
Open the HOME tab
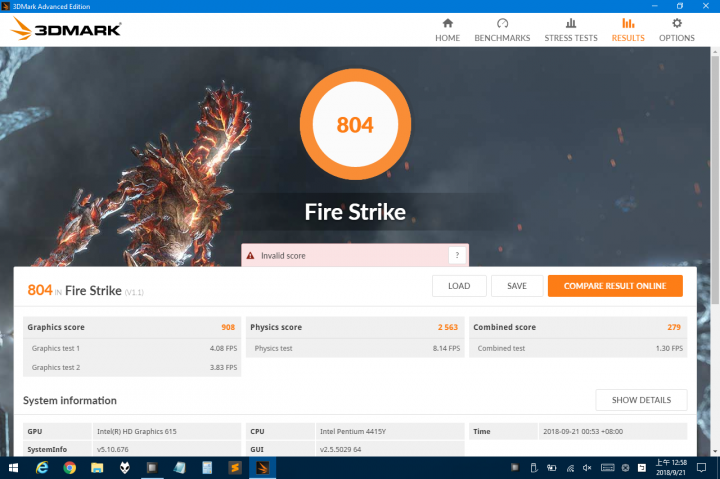(x=447, y=30)
